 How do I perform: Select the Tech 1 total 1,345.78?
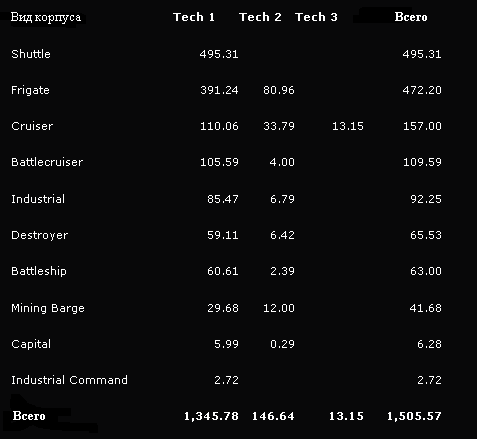tap(211, 416)
